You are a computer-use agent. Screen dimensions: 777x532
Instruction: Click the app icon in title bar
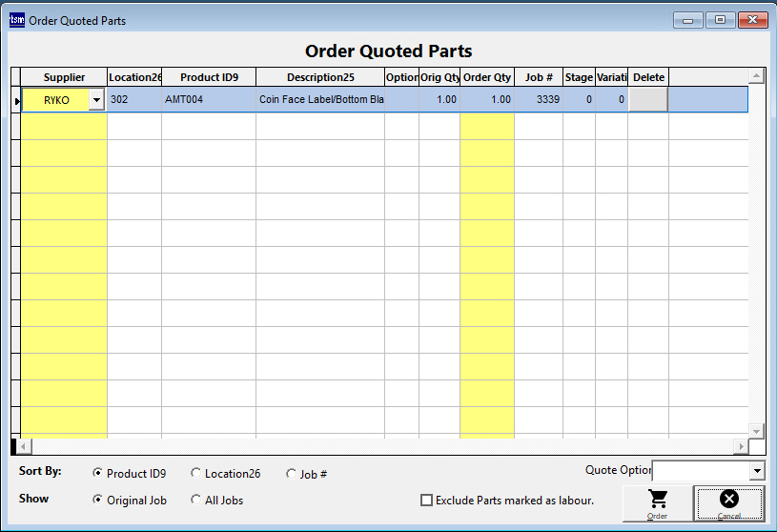(16, 20)
